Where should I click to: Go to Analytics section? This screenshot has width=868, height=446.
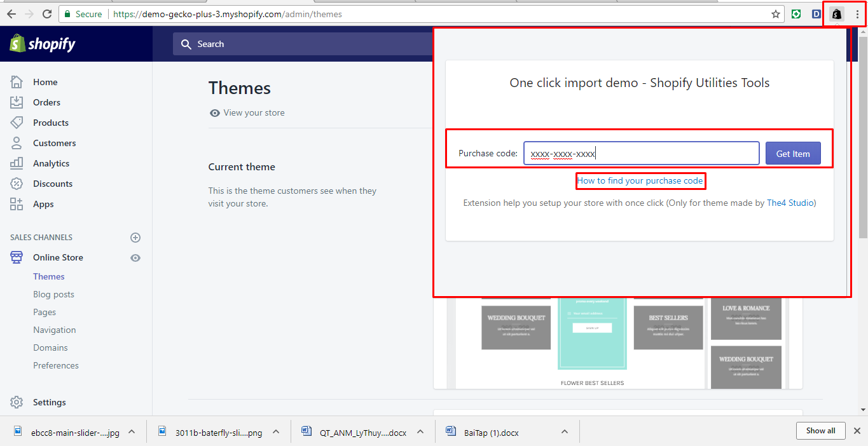(x=51, y=163)
